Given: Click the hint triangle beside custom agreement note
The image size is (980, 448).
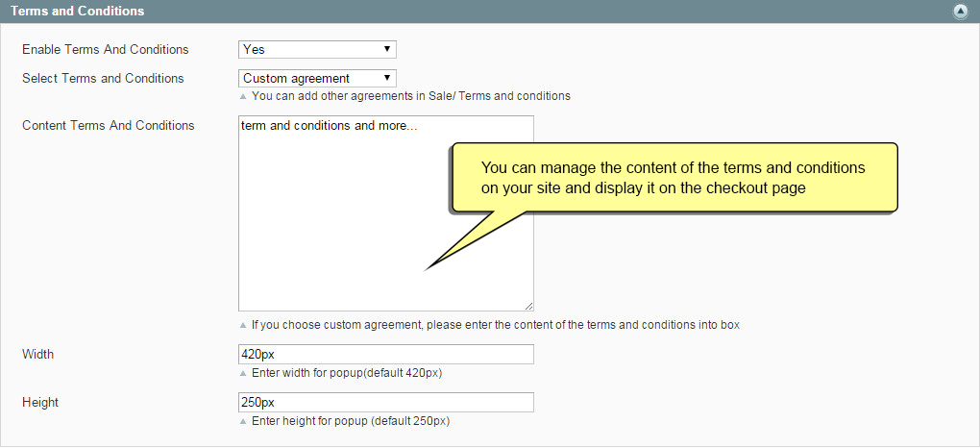Looking at the screenshot, I should [x=243, y=325].
